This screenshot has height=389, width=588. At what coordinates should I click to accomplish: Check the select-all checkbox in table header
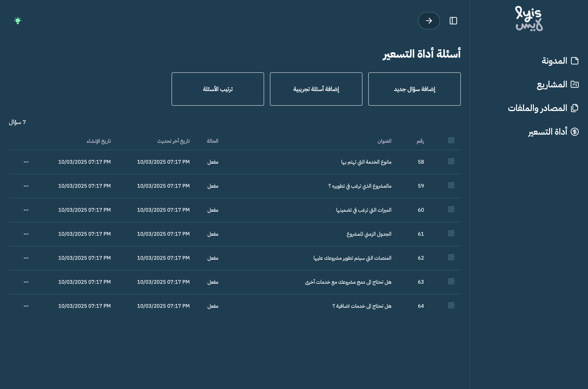[451, 140]
